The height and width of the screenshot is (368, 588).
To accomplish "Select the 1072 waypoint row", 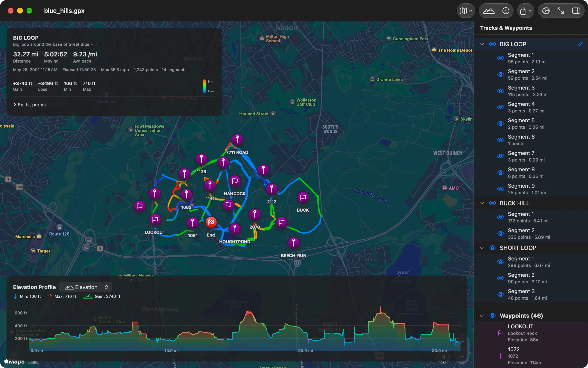I will (x=531, y=356).
